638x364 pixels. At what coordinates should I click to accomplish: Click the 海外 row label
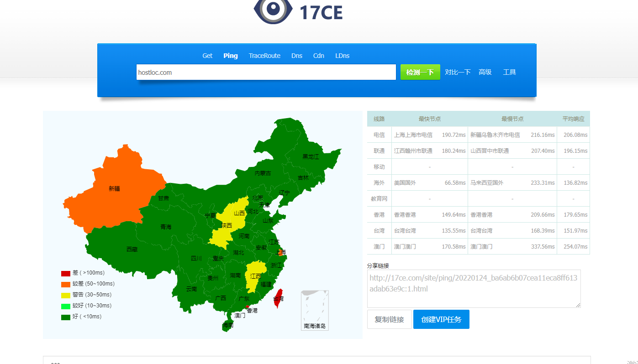click(379, 183)
